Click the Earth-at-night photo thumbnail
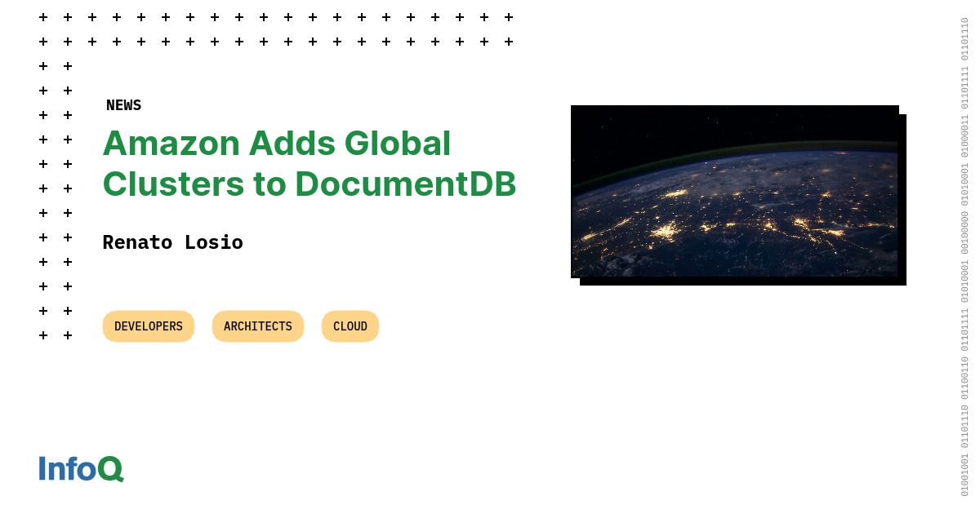This screenshot has height=514, width=980. click(735, 193)
